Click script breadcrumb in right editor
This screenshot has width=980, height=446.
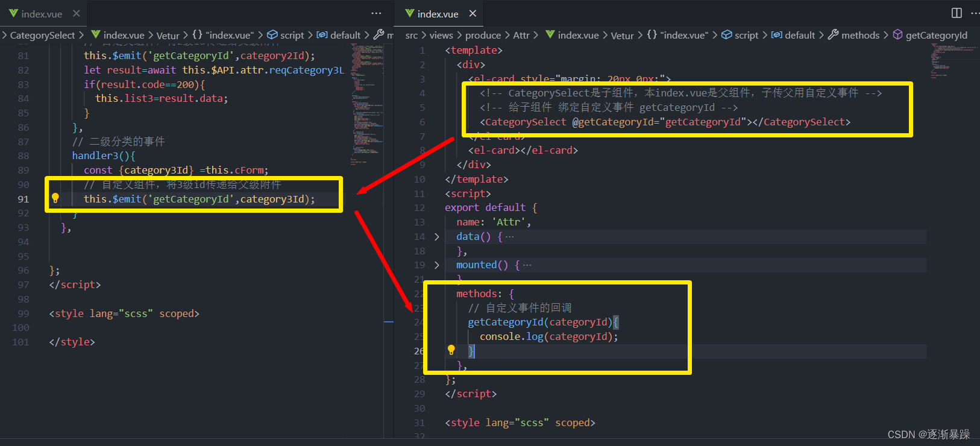coord(746,35)
